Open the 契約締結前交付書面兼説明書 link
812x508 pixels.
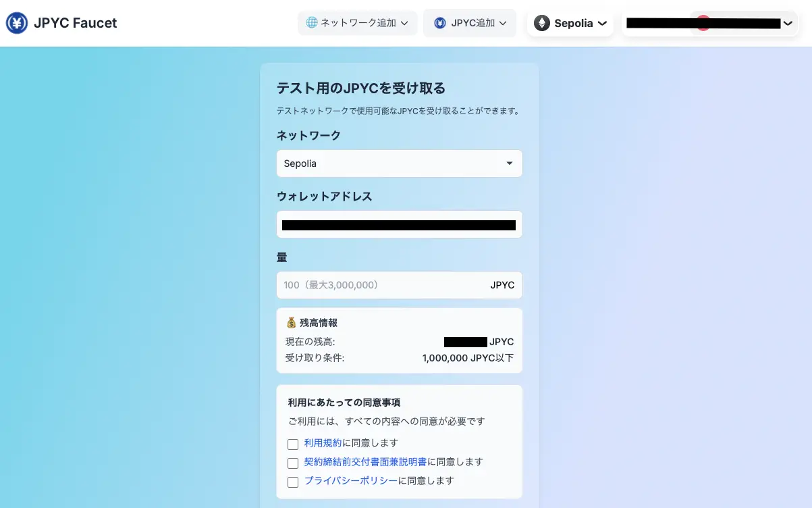click(367, 462)
